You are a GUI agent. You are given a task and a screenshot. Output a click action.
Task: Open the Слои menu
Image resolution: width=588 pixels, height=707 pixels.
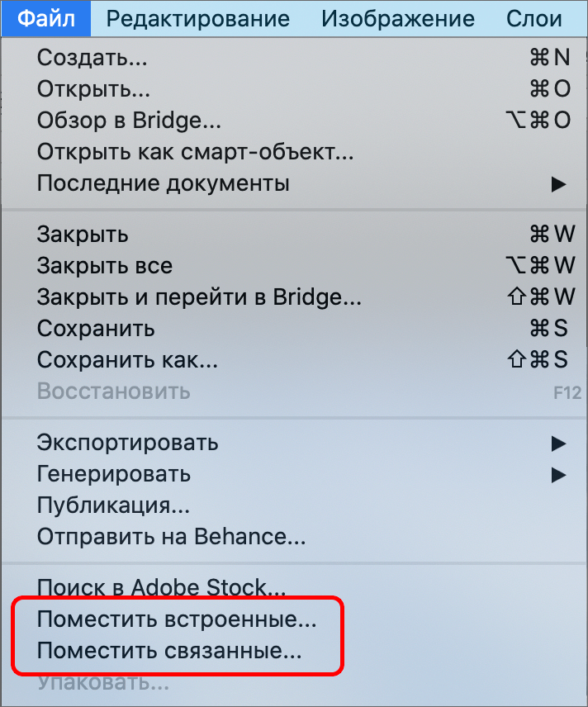pos(534,18)
